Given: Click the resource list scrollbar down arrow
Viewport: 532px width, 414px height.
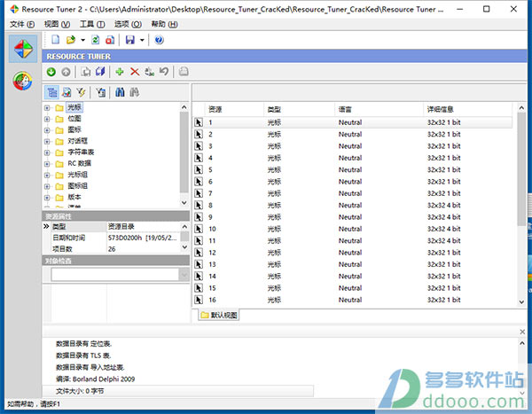Looking at the screenshot, I should pos(521,301).
